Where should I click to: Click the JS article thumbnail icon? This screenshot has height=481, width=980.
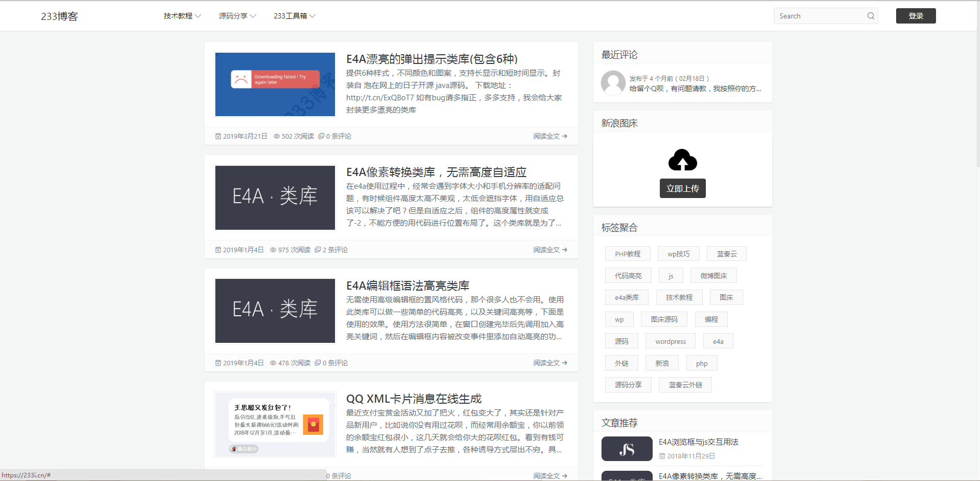pyautogui.click(x=627, y=449)
